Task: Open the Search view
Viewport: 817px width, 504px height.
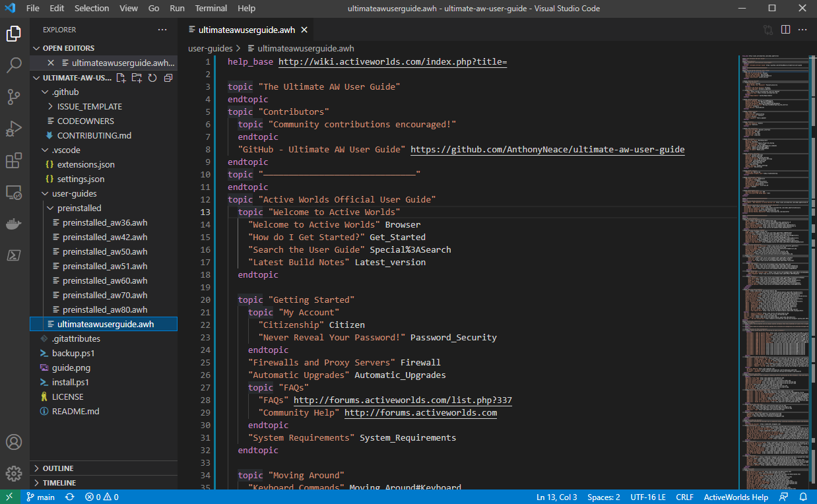Action: tap(15, 65)
